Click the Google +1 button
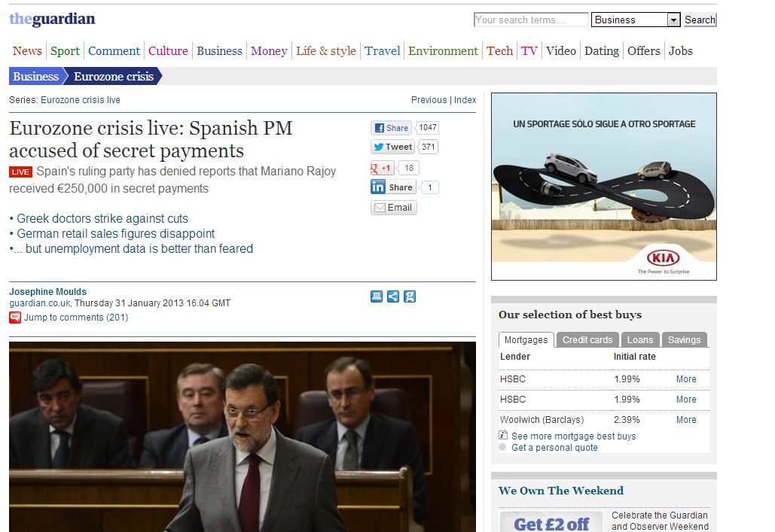 tap(383, 169)
